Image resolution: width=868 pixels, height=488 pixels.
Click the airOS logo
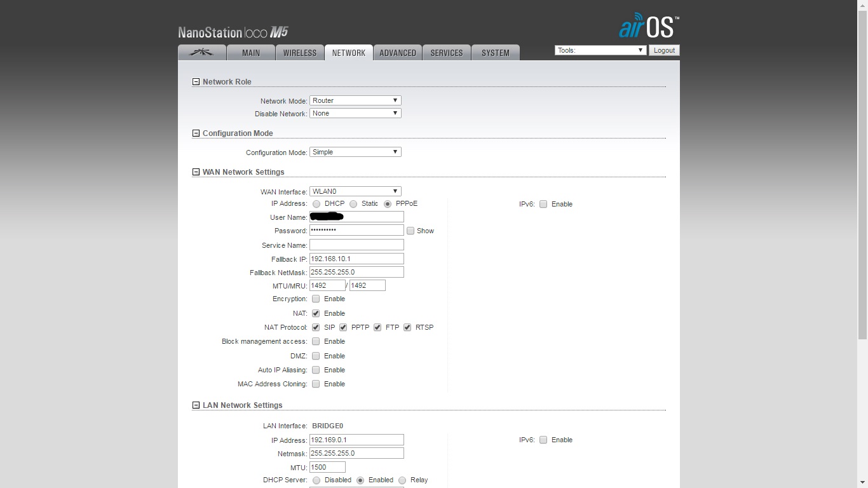(x=649, y=26)
